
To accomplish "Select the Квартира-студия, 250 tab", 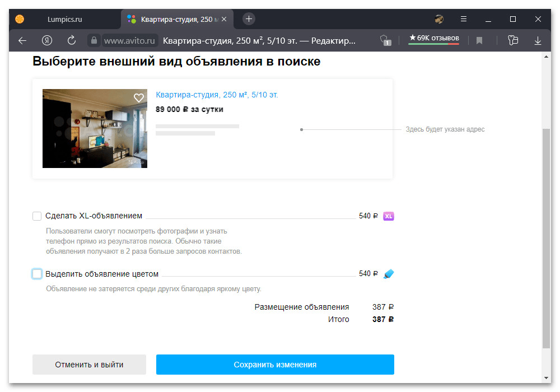I will pos(177,19).
